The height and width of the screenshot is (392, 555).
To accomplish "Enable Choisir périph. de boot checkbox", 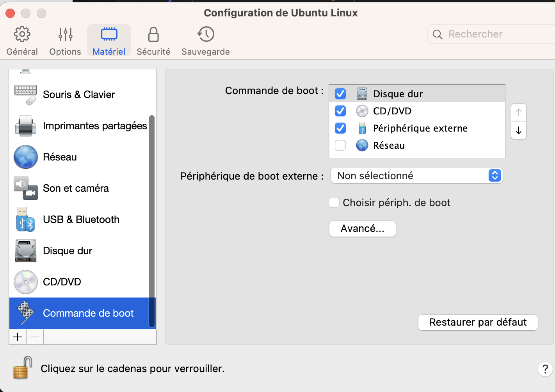I will [334, 202].
